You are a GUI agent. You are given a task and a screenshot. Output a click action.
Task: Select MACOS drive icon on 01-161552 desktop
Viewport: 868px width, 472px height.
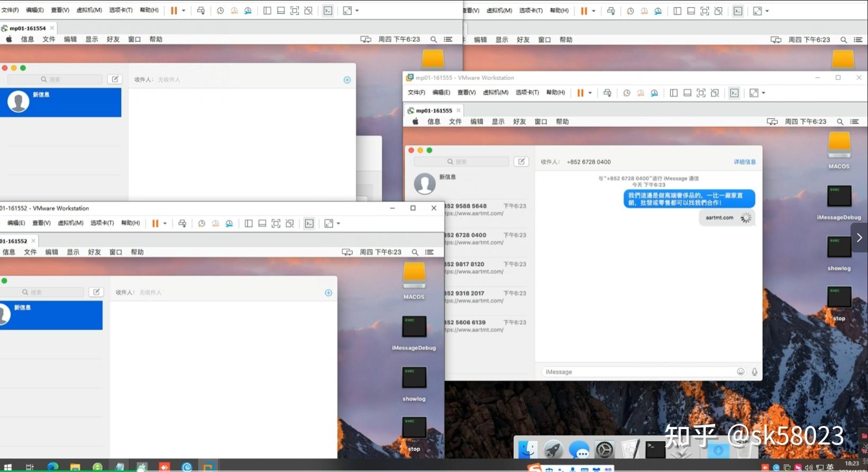coord(414,281)
